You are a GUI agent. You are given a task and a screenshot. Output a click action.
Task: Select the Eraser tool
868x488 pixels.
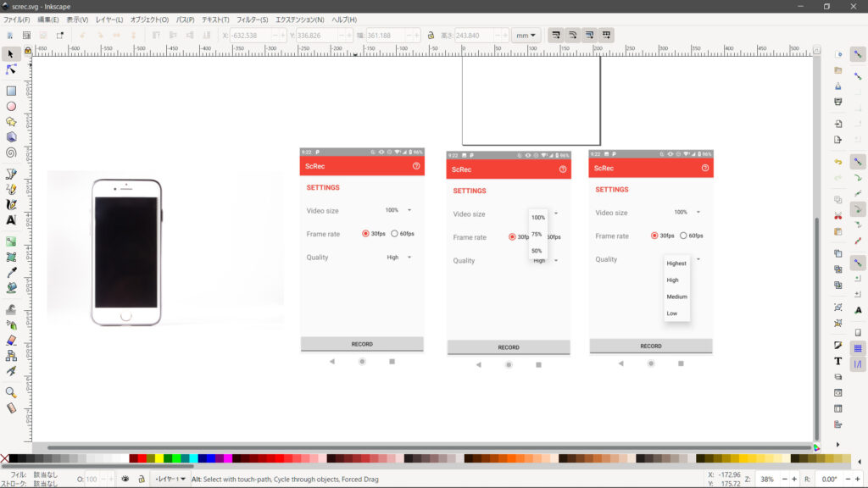click(10, 341)
